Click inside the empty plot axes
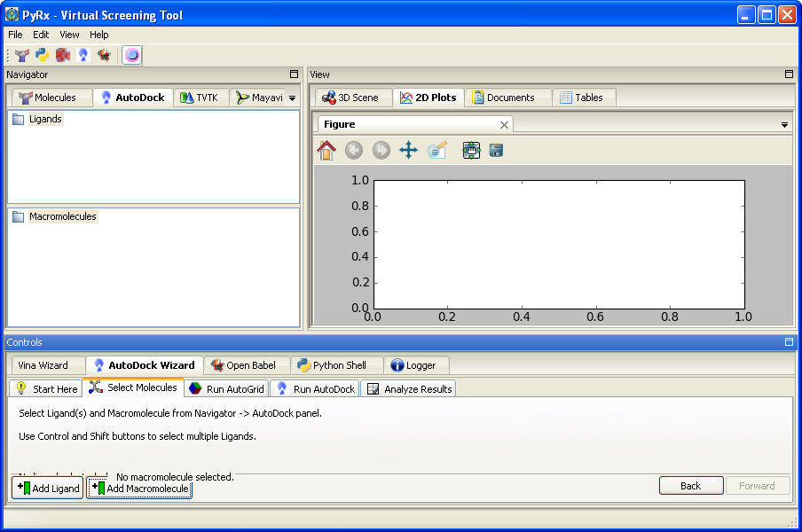The width and height of the screenshot is (802, 532). point(559,245)
